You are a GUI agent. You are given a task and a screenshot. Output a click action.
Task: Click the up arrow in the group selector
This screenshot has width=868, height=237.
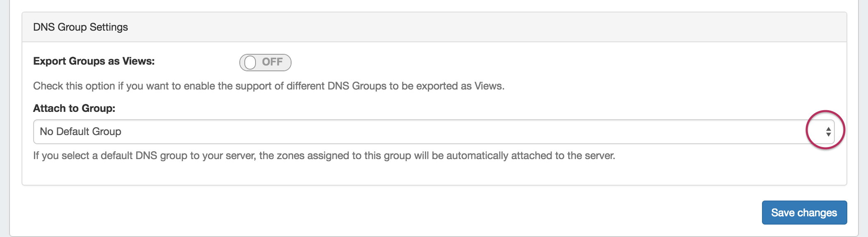click(828, 128)
